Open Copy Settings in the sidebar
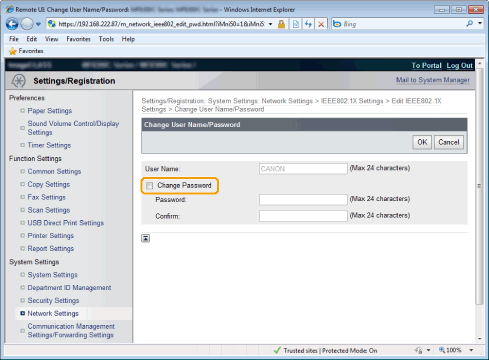 coord(49,184)
